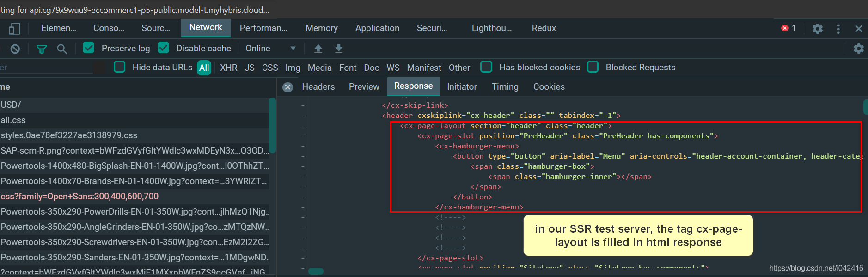
Task: Open DevTools settings gear
Action: 818,29
